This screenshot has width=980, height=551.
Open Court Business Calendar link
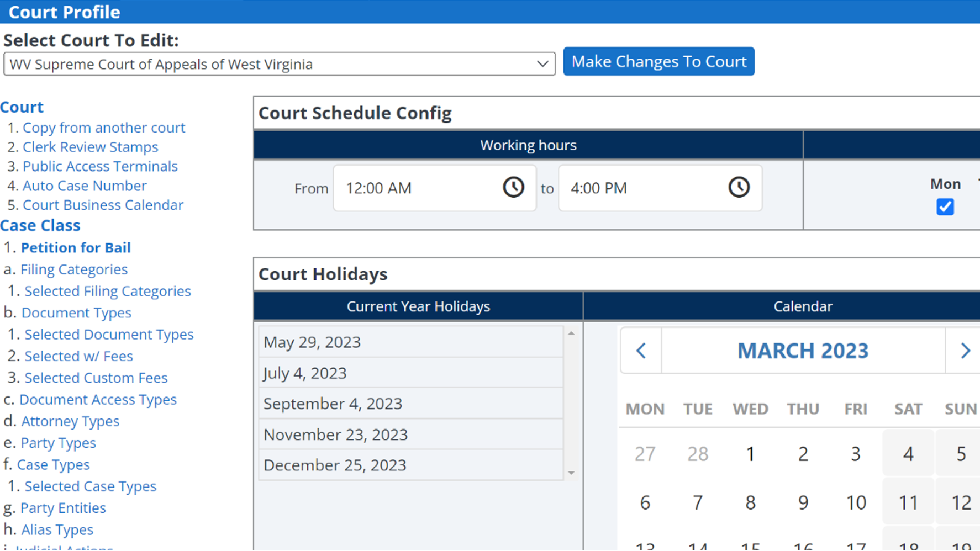(103, 205)
